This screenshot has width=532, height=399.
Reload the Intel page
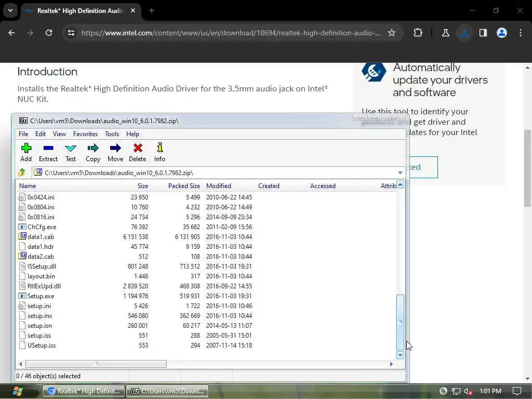(49, 33)
